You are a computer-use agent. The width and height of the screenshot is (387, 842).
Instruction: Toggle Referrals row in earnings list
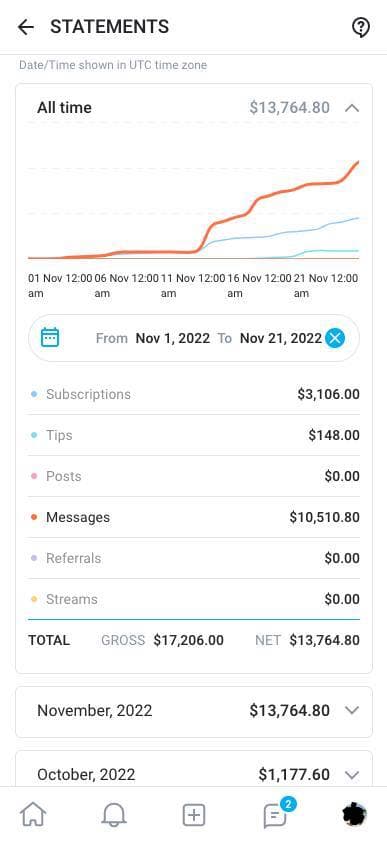pyautogui.click(x=194, y=558)
